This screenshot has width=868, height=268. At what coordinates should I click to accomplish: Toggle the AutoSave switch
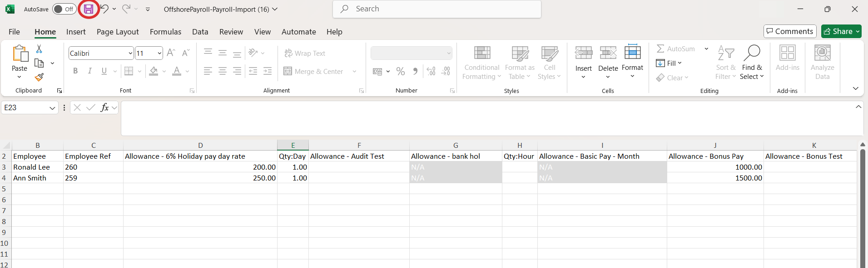tap(64, 9)
